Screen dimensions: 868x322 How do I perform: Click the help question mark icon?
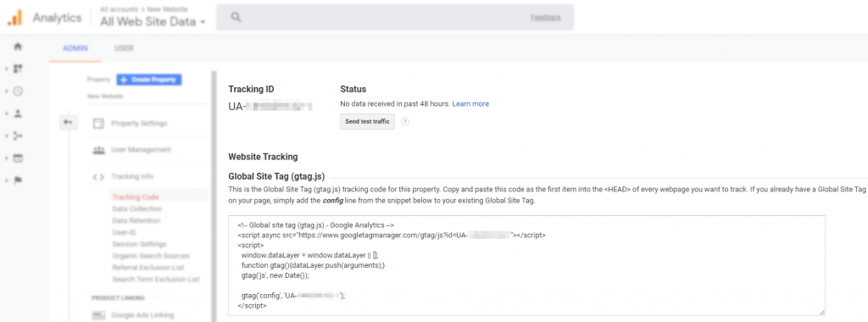[404, 122]
